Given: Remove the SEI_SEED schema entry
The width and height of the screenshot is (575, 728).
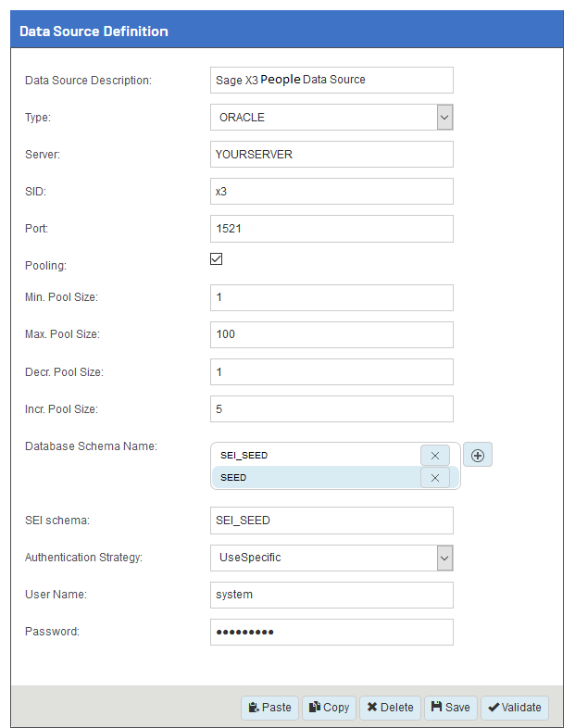Looking at the screenshot, I should coord(435,456).
